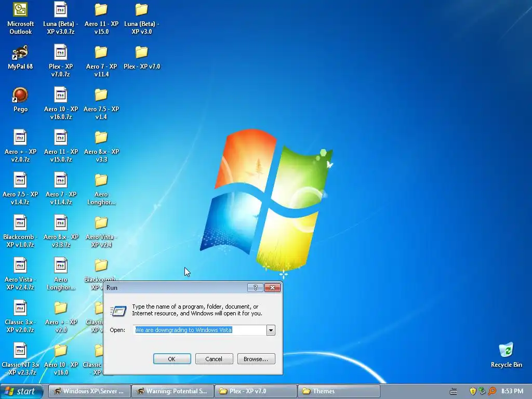Viewport: 532px width, 399px height.
Task: Select the Aero 7.5 - XP v1.4 folder
Action: pos(101,103)
